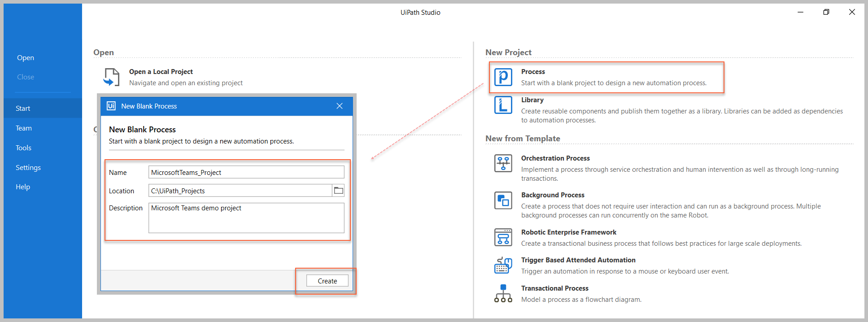The width and height of the screenshot is (868, 322).
Task: Click the Open a Local Project icon
Action: (111, 77)
